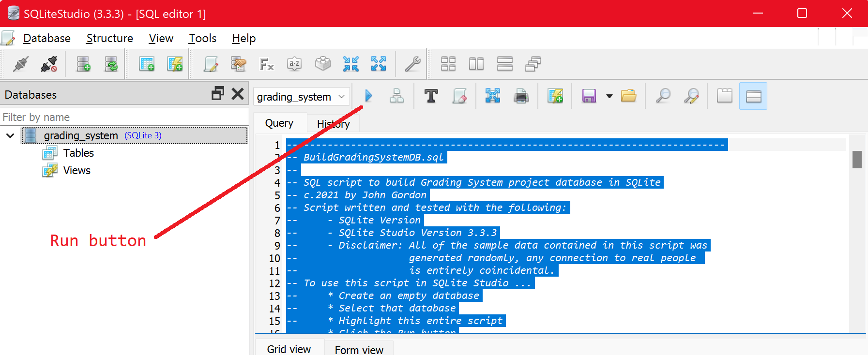Viewport: 868px width, 355px height.
Task: Close the Databases panel
Action: coord(238,93)
